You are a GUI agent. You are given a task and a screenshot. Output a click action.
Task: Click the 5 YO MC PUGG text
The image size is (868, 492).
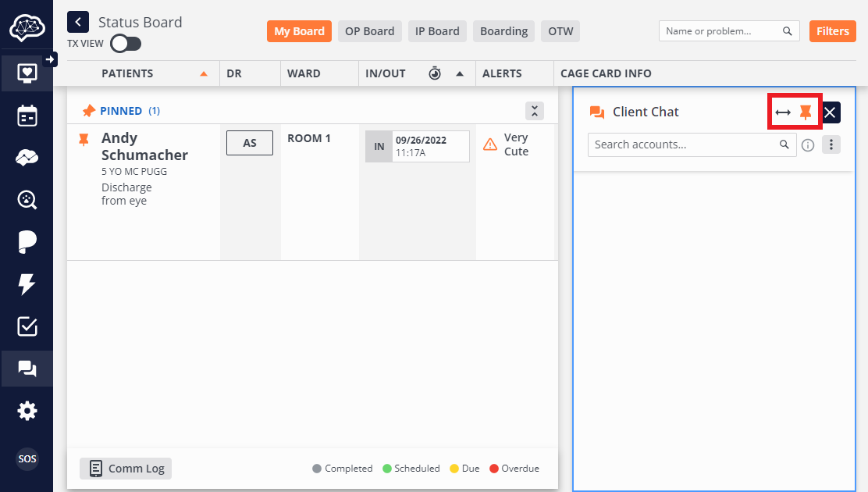pos(134,171)
